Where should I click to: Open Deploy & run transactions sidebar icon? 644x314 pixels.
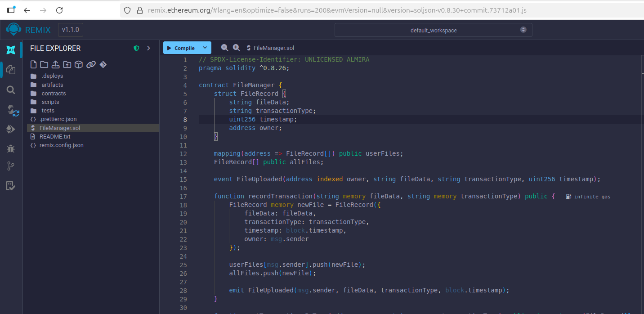[11, 129]
